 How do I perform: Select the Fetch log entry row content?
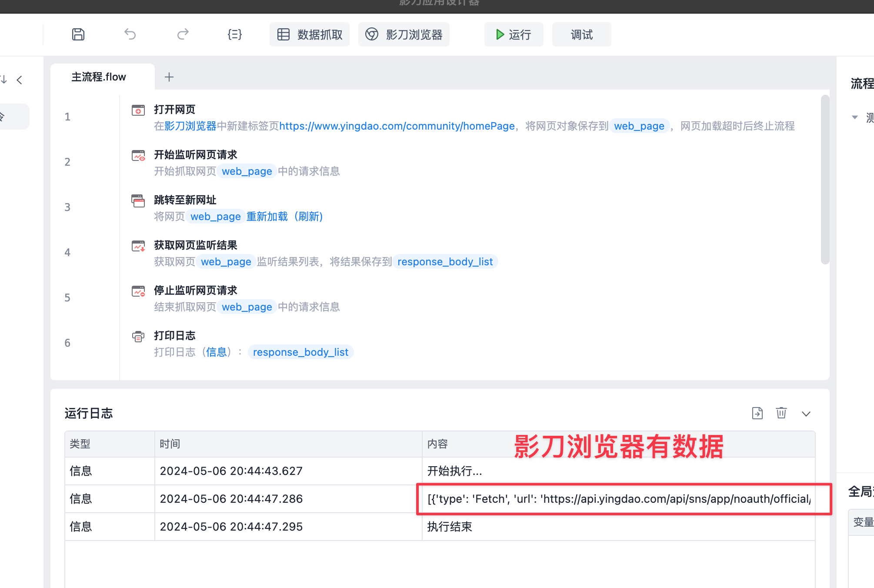(619, 499)
